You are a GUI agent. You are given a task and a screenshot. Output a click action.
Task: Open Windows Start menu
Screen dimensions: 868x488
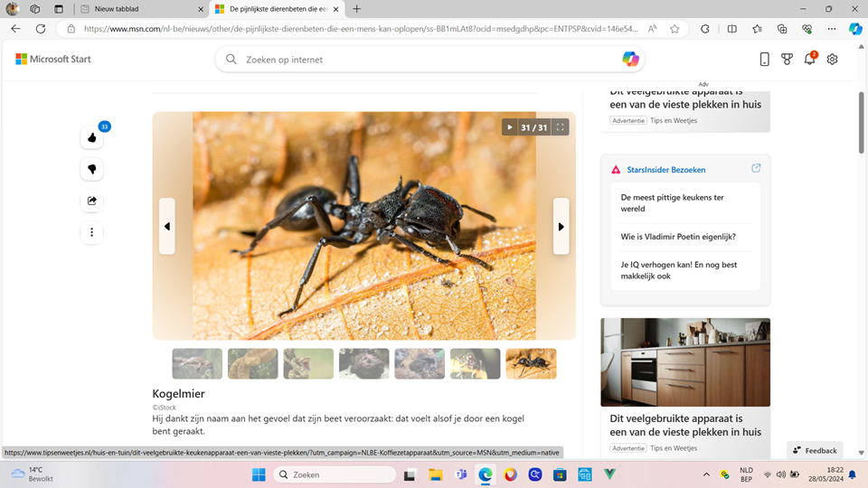pyautogui.click(x=258, y=474)
